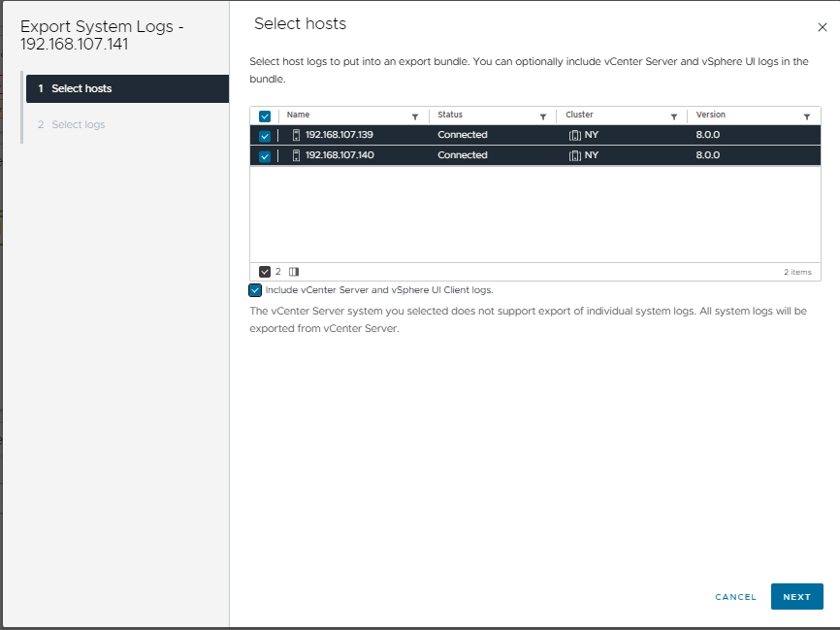The image size is (840, 630).
Task: Click the NY cluster icon in first row
Action: click(x=574, y=136)
